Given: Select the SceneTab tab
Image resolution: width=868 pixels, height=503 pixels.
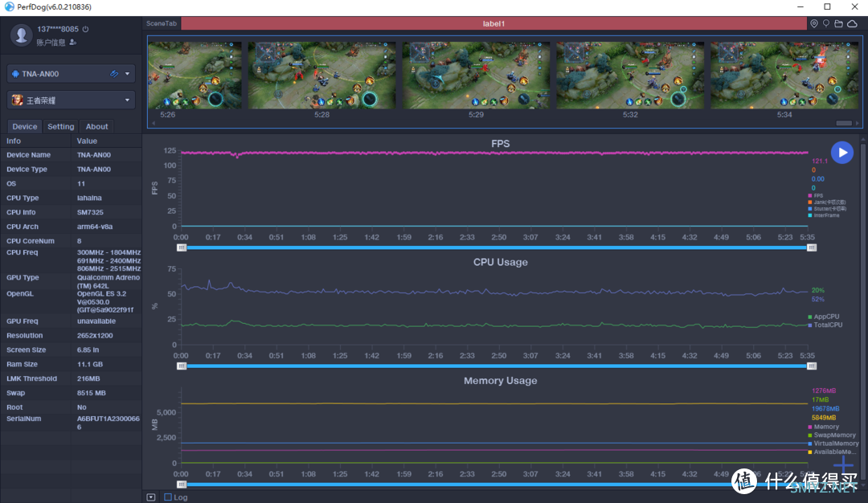Looking at the screenshot, I should coord(162,23).
